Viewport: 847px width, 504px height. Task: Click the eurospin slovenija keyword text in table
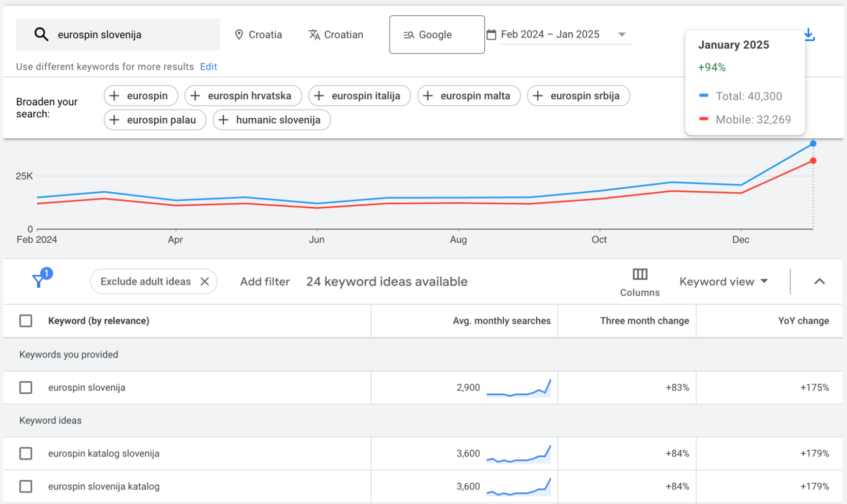tap(87, 388)
